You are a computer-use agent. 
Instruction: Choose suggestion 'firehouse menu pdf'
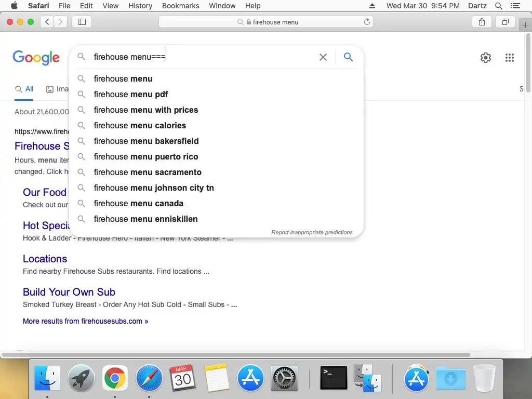click(x=217, y=95)
